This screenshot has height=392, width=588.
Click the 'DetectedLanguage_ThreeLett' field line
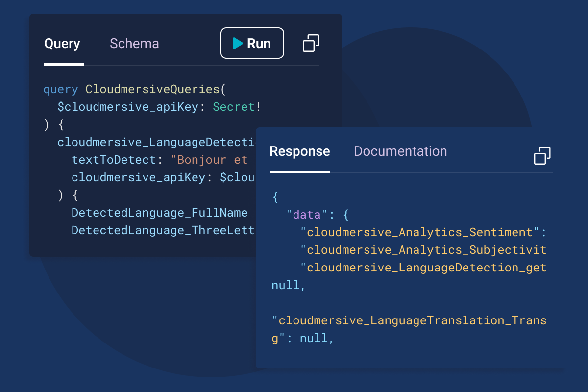(x=163, y=230)
